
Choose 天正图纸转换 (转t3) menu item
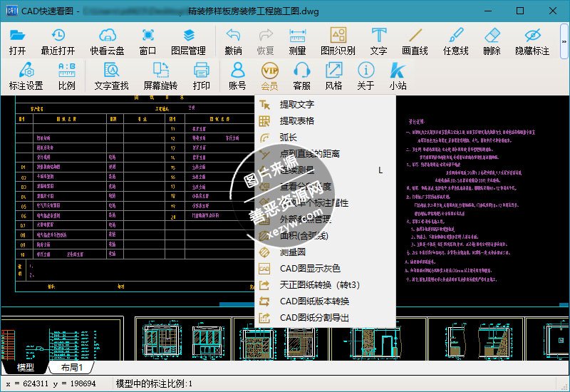[x=326, y=284]
